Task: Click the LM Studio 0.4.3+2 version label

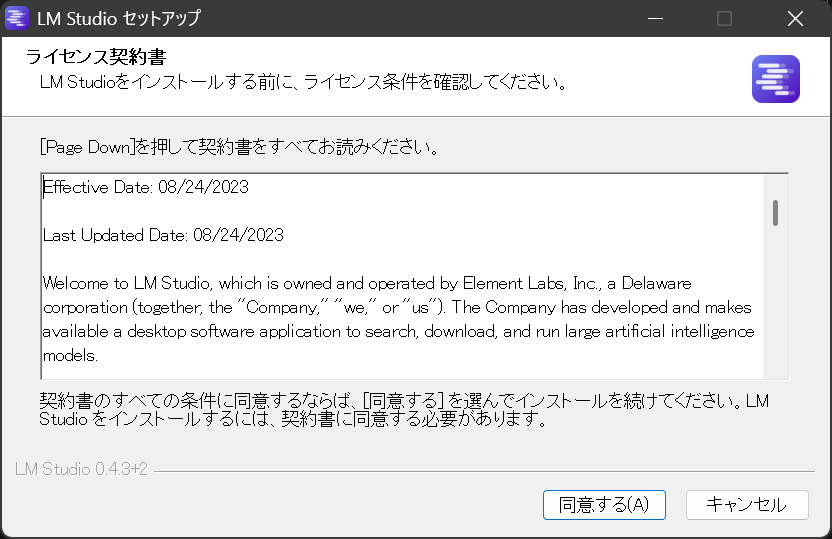Action: (81, 470)
